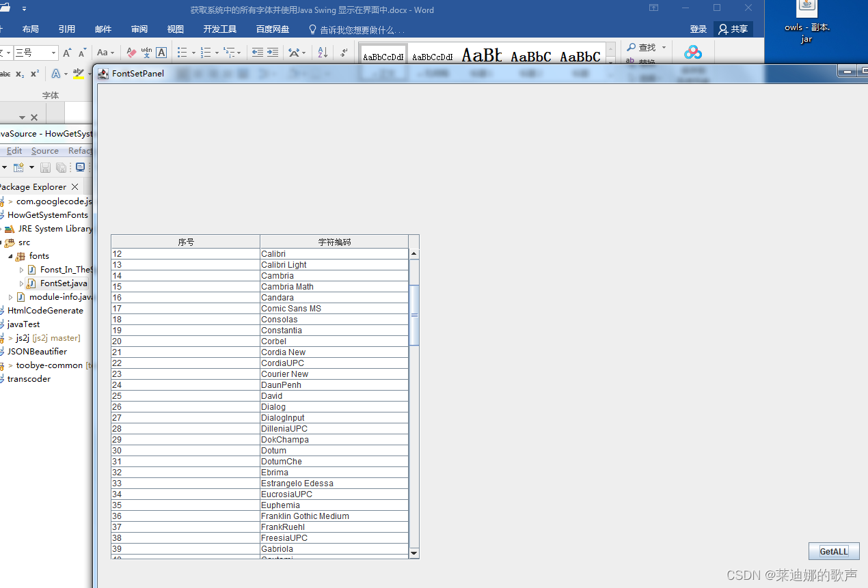Click the 共享 share button in Word
Viewport: 868px width, 588px height.
733,29
